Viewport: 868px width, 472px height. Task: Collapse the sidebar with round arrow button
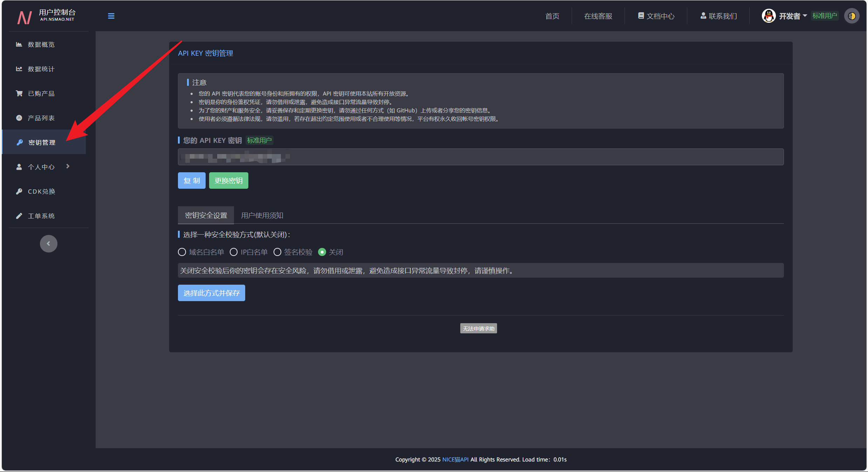click(x=49, y=244)
